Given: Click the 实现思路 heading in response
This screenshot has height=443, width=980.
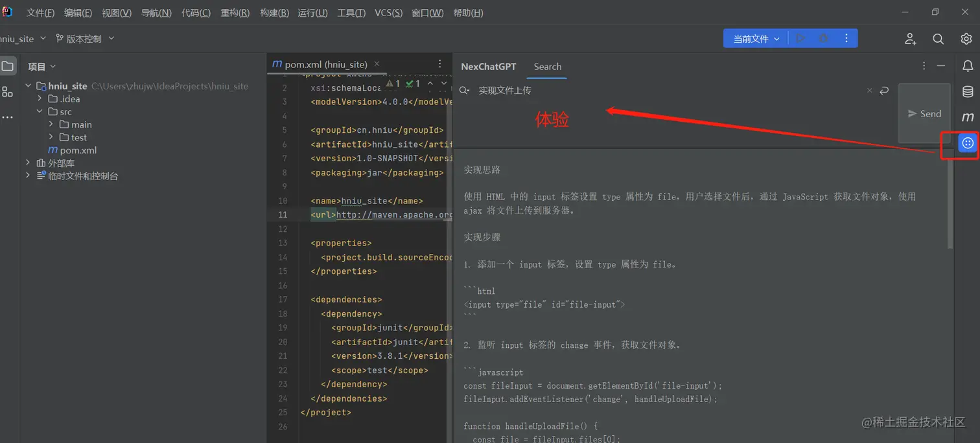Looking at the screenshot, I should click(x=482, y=170).
